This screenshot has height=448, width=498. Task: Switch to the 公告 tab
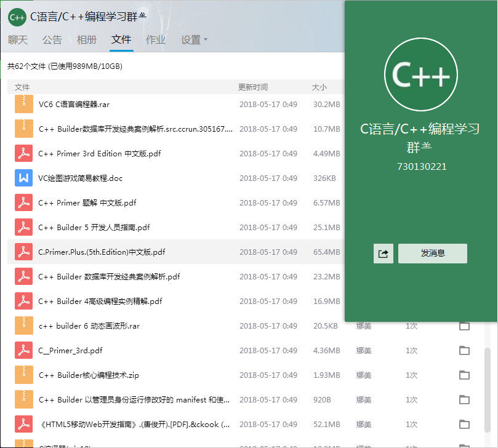[52, 39]
